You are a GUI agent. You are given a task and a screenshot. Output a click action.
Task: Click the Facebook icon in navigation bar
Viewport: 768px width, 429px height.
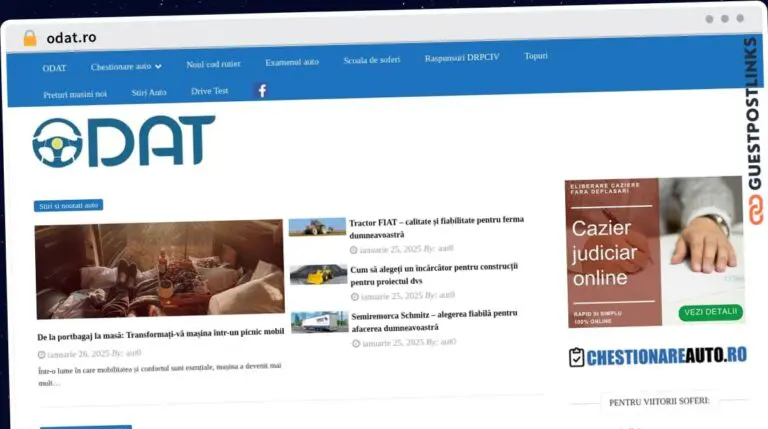[x=262, y=91]
